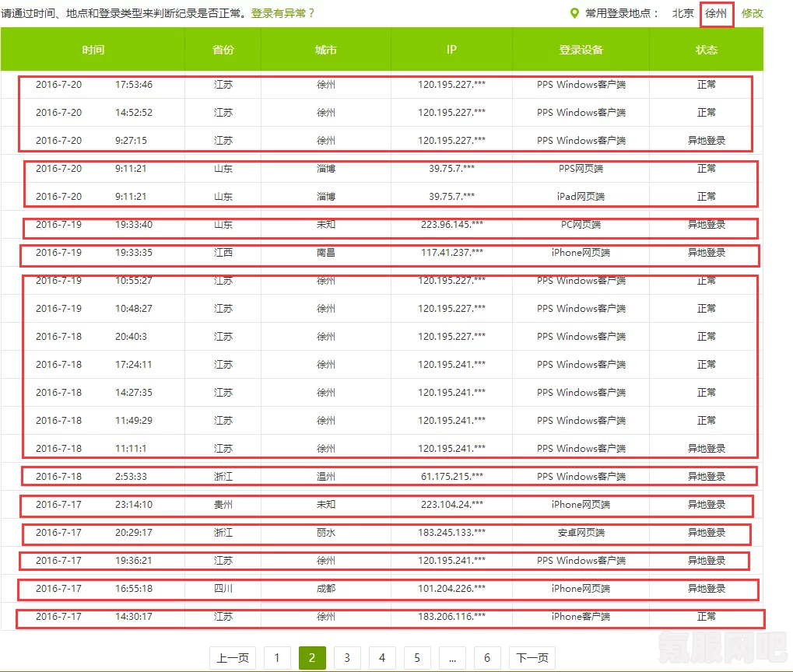The width and height of the screenshot is (793, 672).
Task: Click iPad网页端 device cell
Action: [x=581, y=196]
